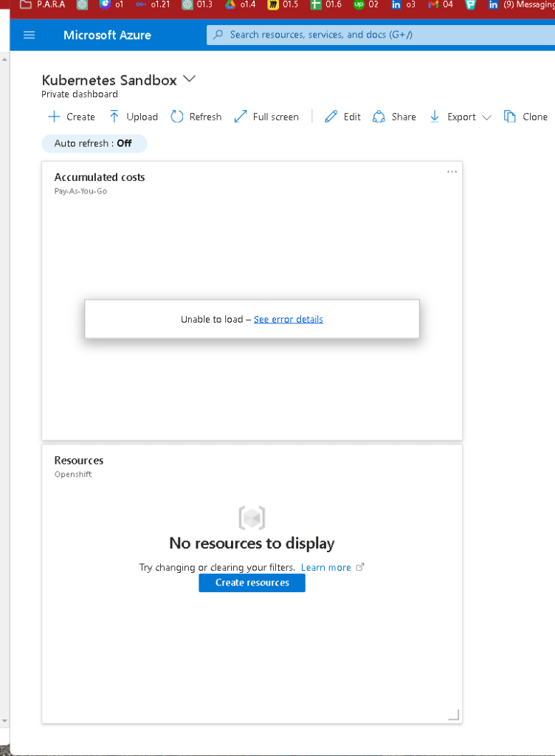
Task: Open the Accumulated costs tile ellipsis menu
Action: pos(452,171)
